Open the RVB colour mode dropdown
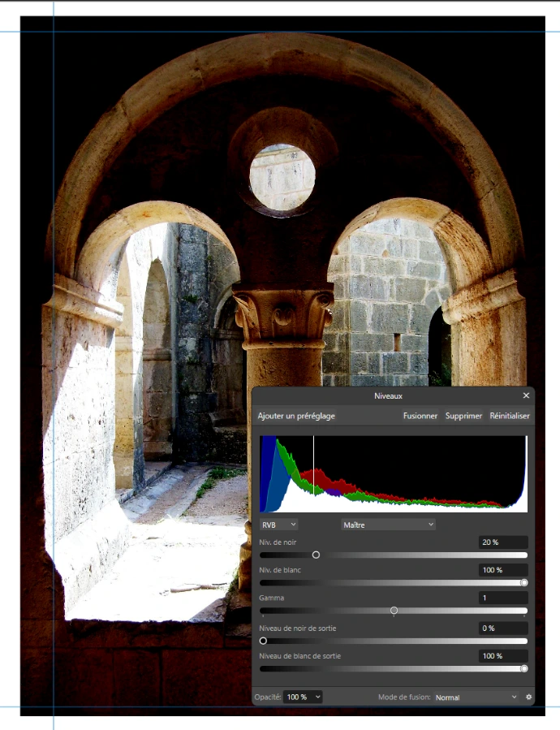The image size is (560, 730). point(279,525)
